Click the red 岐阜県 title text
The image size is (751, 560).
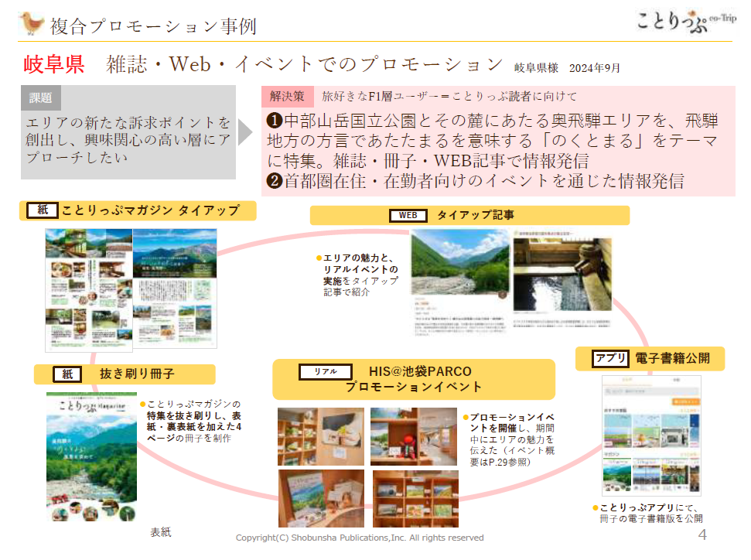coord(54,64)
